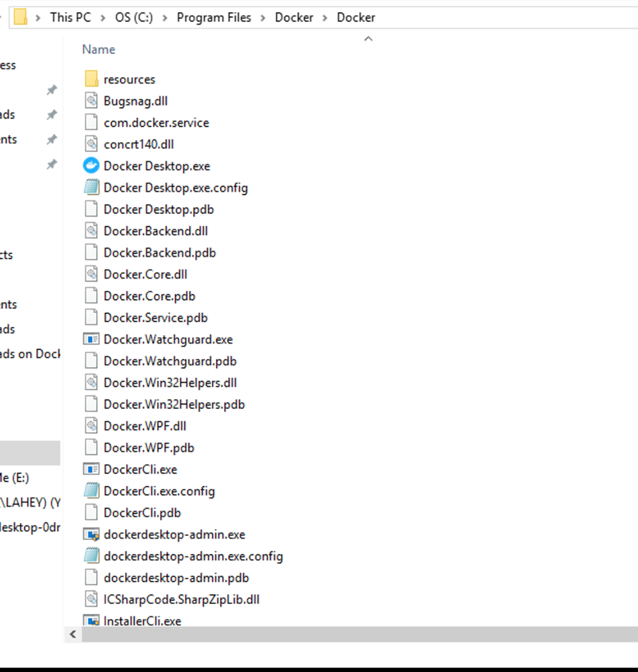The image size is (638, 672).
Task: Select the DockerCli.exe file name
Action: click(140, 469)
